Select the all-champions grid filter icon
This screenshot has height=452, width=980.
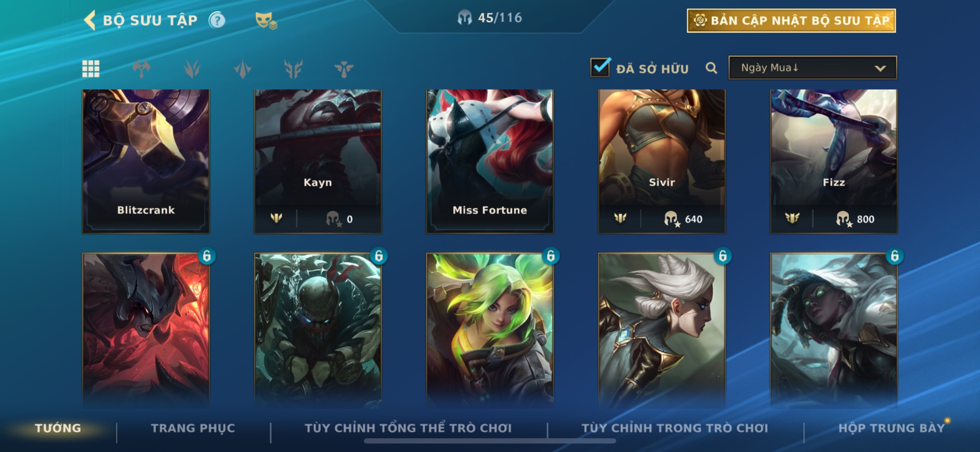(91, 69)
